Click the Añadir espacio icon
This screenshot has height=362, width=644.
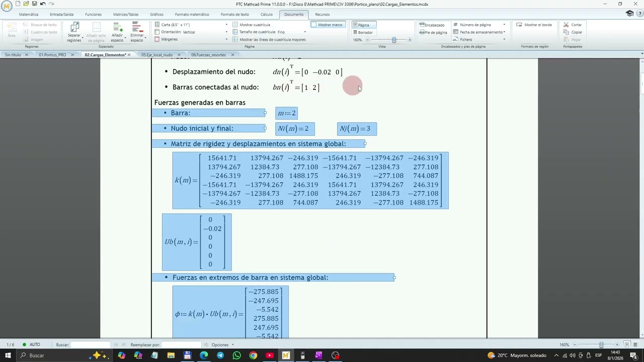(x=117, y=27)
